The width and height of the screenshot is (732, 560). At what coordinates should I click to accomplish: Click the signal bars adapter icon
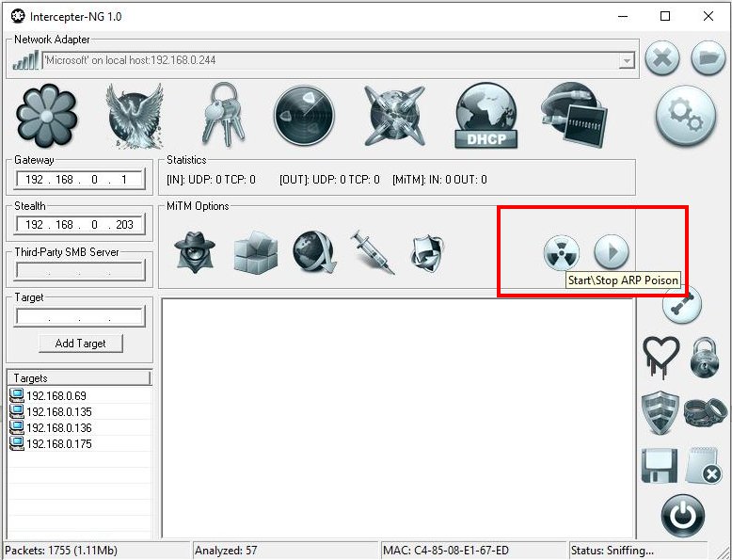pos(25,61)
